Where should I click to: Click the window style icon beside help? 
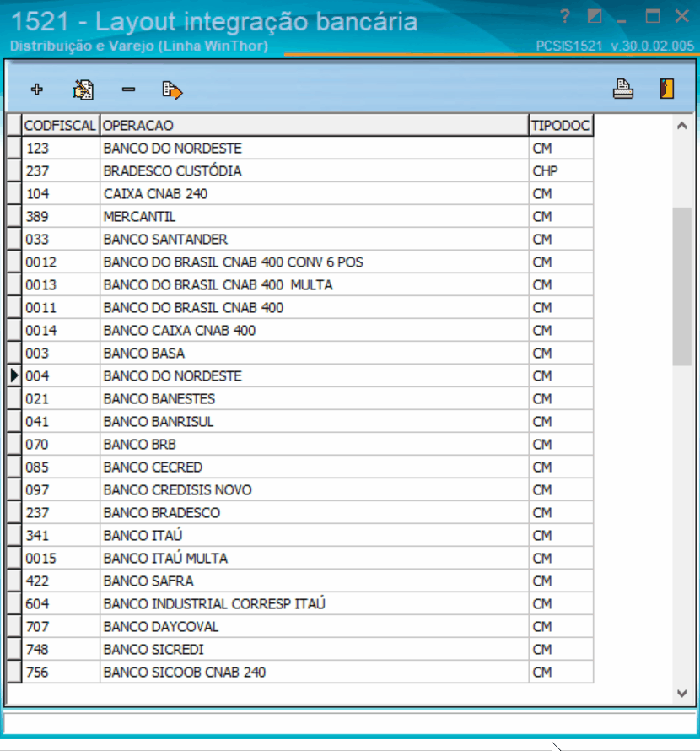595,17
